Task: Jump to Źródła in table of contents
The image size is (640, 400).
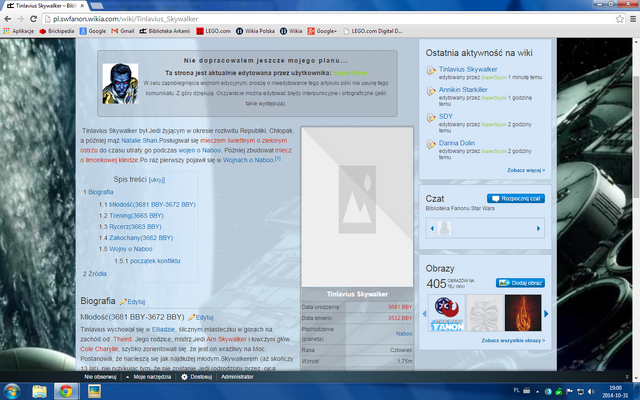Action: pyautogui.click(x=98, y=274)
